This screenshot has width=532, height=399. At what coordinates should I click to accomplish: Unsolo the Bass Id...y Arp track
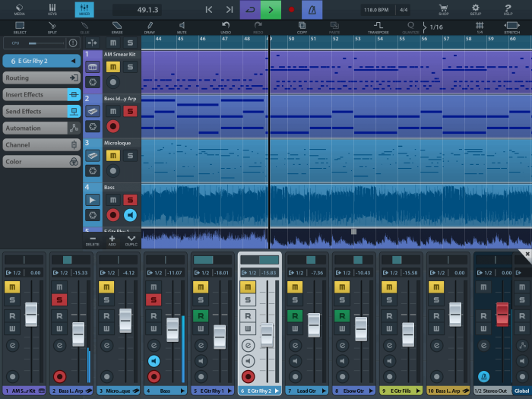click(130, 111)
